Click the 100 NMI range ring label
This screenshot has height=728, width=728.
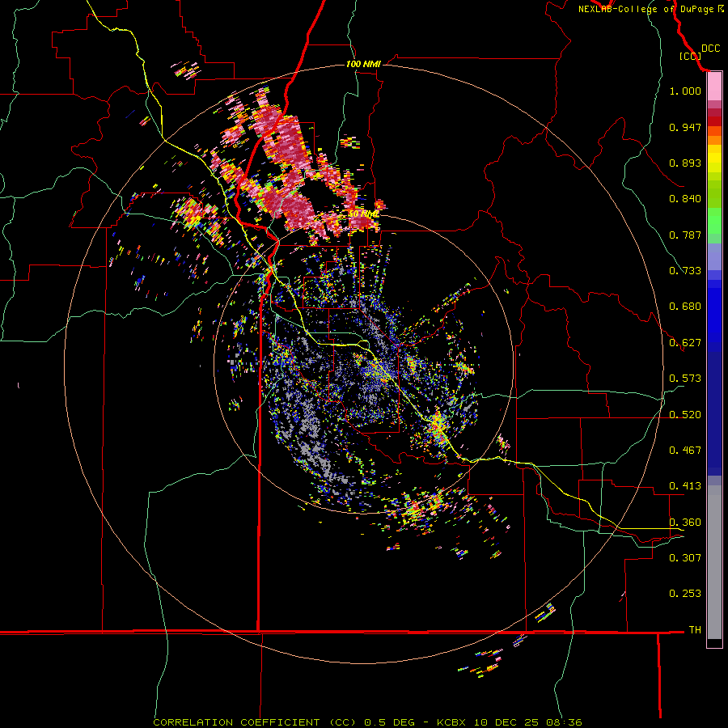363,64
